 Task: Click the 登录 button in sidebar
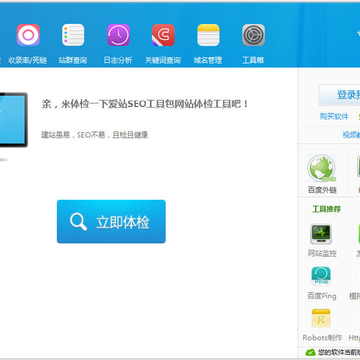tap(339, 95)
